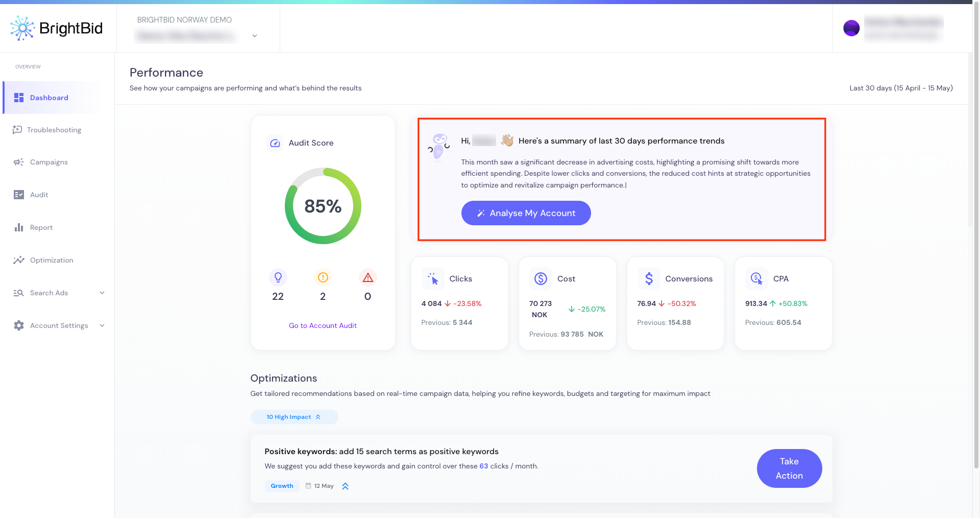Click the double chevron priority icon after 12 May

click(x=345, y=486)
